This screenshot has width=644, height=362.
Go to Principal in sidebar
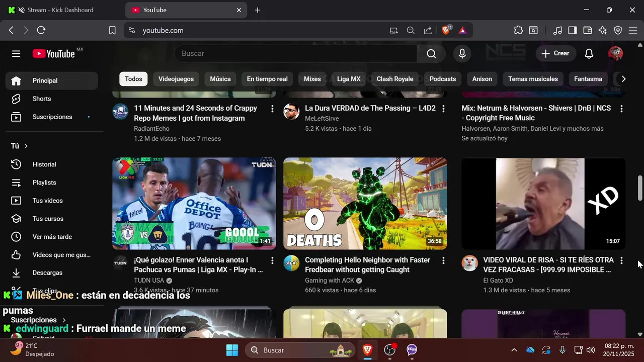(52, 80)
